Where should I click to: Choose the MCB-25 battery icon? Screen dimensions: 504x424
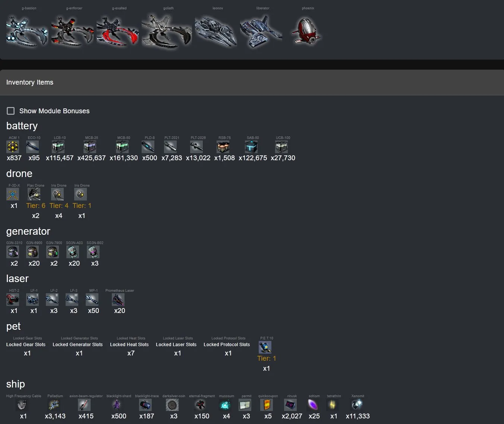(x=90, y=147)
